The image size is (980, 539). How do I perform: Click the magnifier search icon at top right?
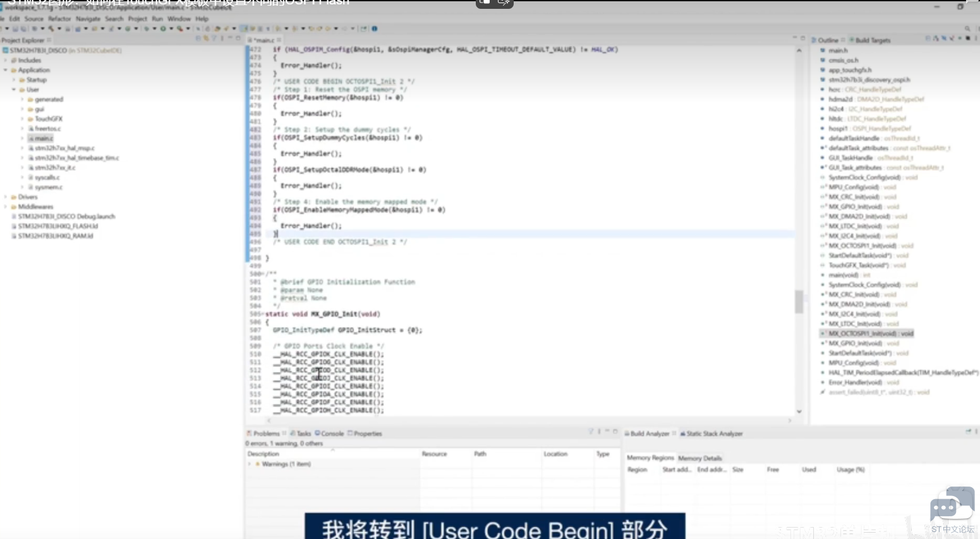pyautogui.click(x=967, y=28)
